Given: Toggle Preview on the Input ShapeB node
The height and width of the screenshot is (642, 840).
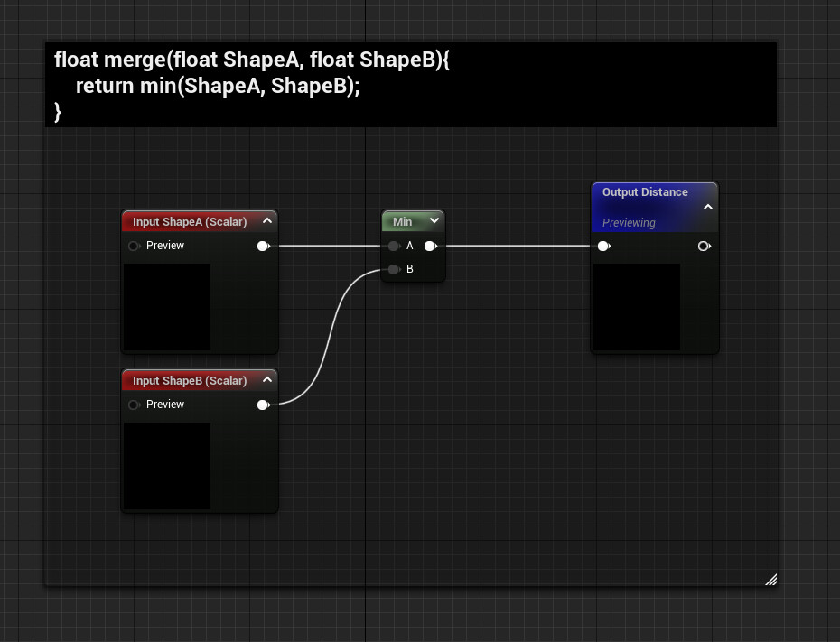Looking at the screenshot, I should (x=164, y=405).
